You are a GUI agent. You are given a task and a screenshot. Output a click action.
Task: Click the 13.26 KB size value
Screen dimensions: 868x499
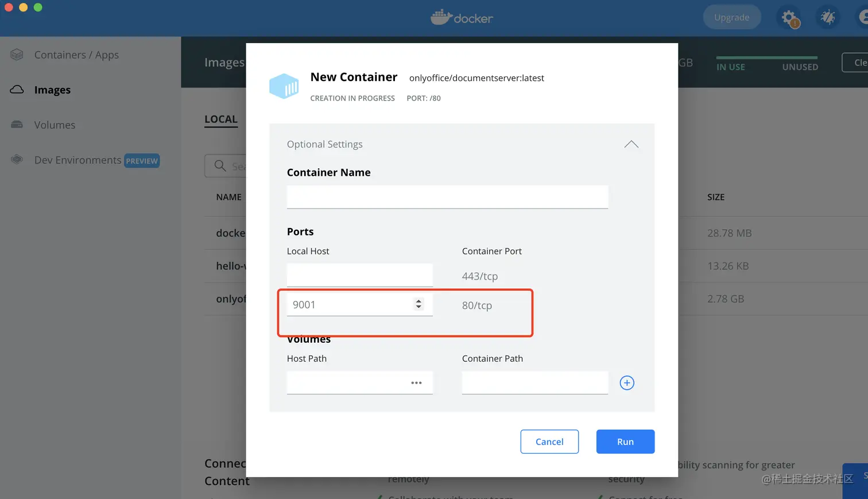(728, 266)
